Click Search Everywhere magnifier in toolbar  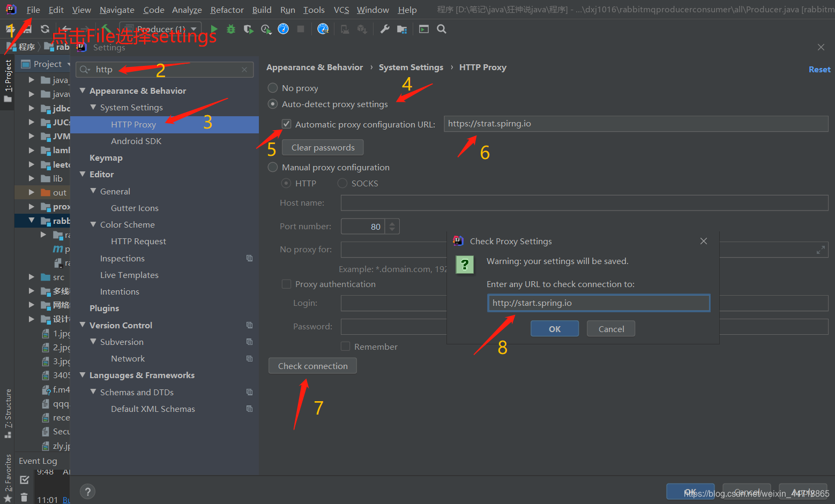pos(442,29)
